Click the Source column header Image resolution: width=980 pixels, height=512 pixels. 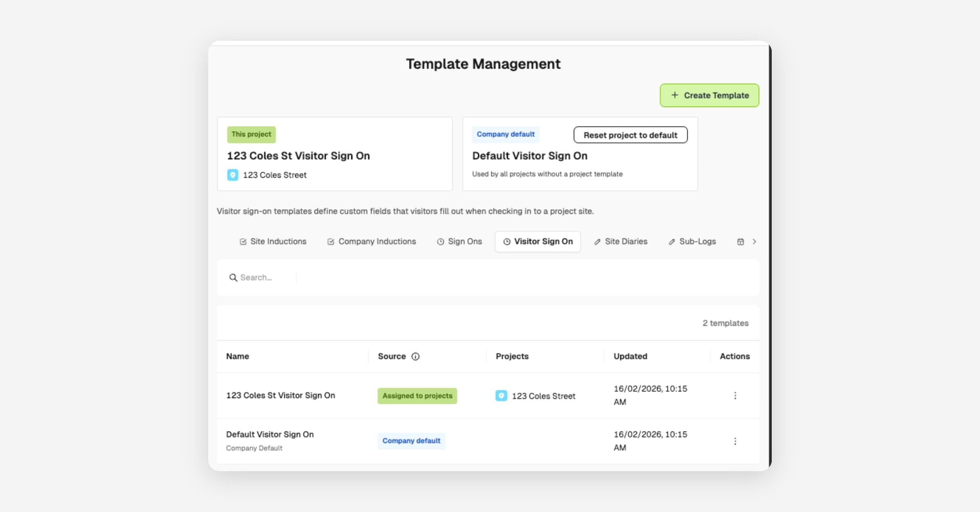392,356
